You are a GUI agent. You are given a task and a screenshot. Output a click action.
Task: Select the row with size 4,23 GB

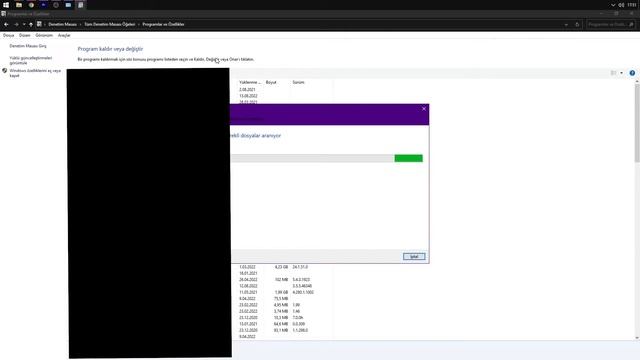click(282, 267)
